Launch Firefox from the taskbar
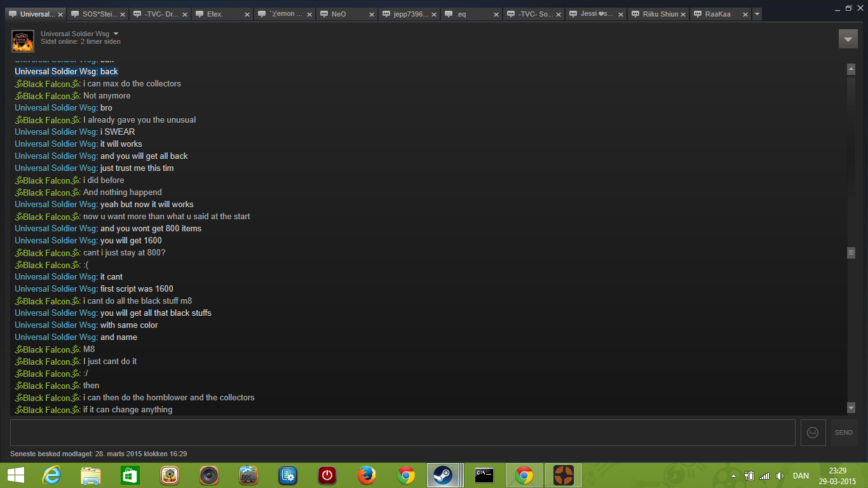 [x=366, y=475]
